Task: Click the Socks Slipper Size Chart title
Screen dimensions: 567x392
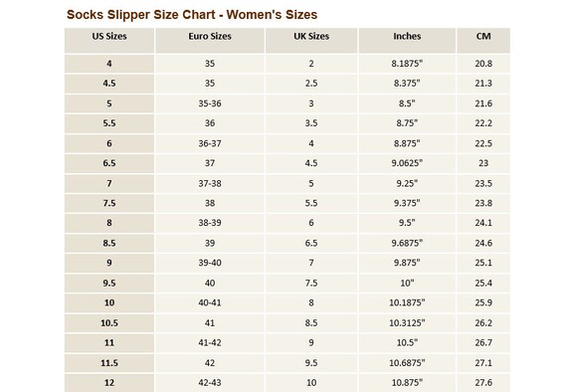Action: click(x=192, y=15)
